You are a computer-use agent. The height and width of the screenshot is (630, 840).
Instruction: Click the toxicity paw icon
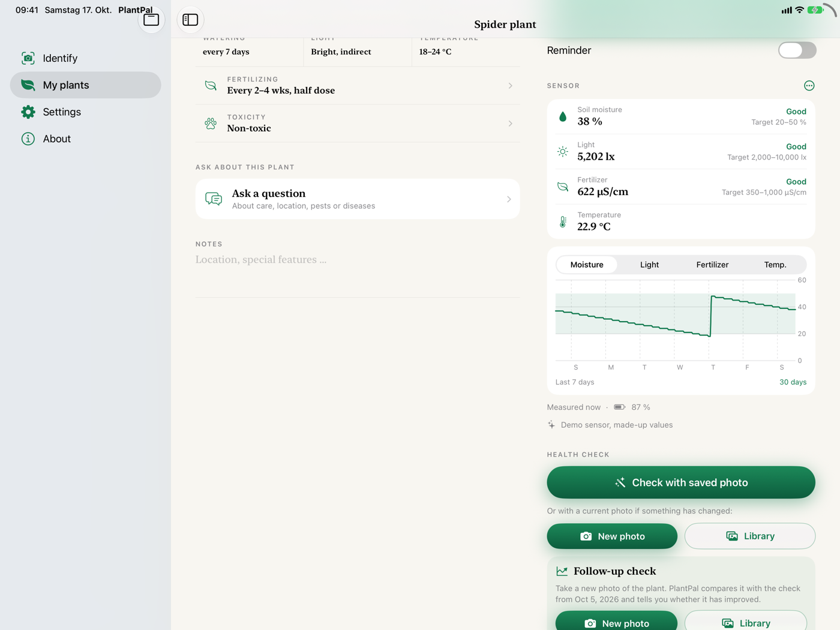211,124
